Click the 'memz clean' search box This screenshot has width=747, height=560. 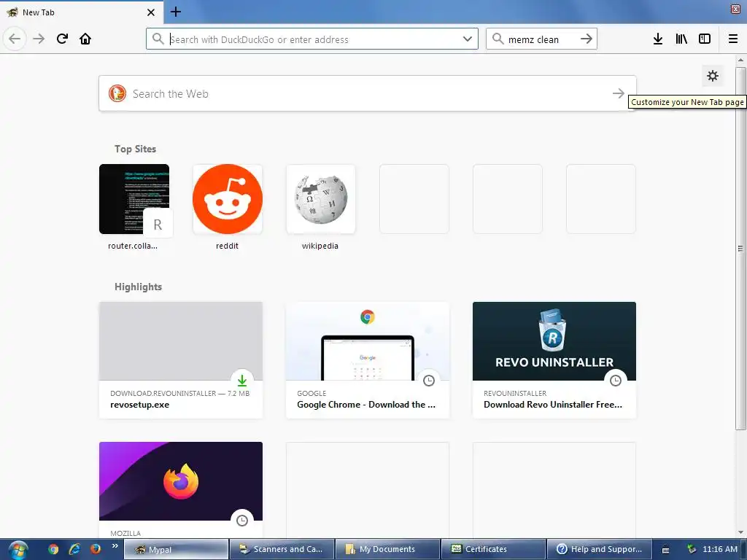(x=541, y=39)
